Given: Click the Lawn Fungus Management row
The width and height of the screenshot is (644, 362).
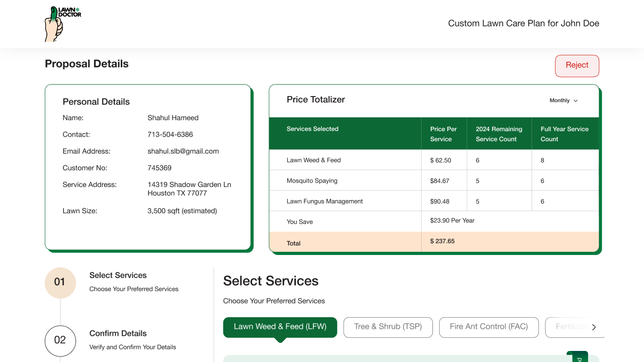Looking at the screenshot, I should pos(434,201).
